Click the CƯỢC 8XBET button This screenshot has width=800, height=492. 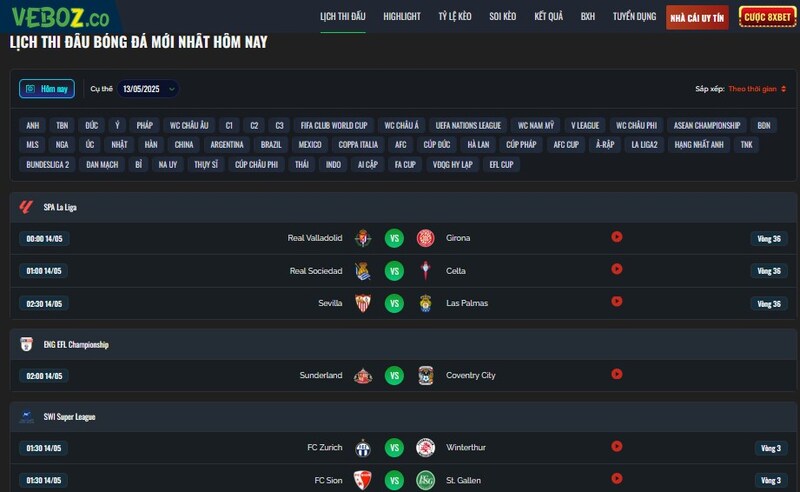click(767, 17)
